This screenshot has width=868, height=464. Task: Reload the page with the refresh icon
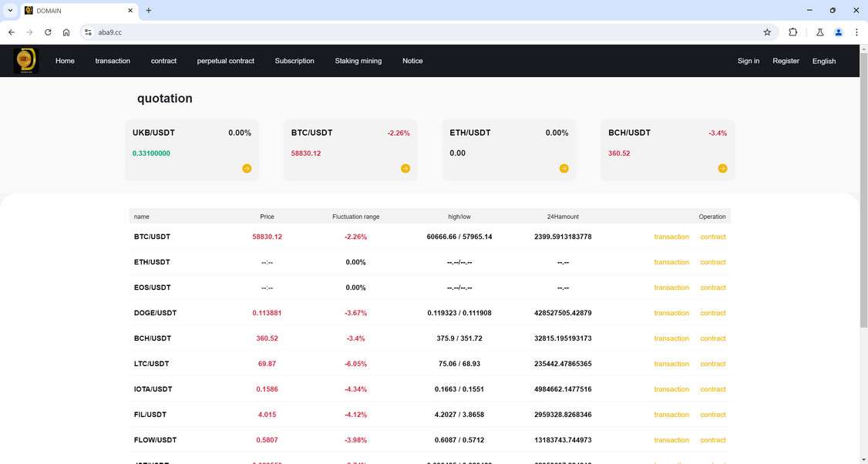(48, 32)
